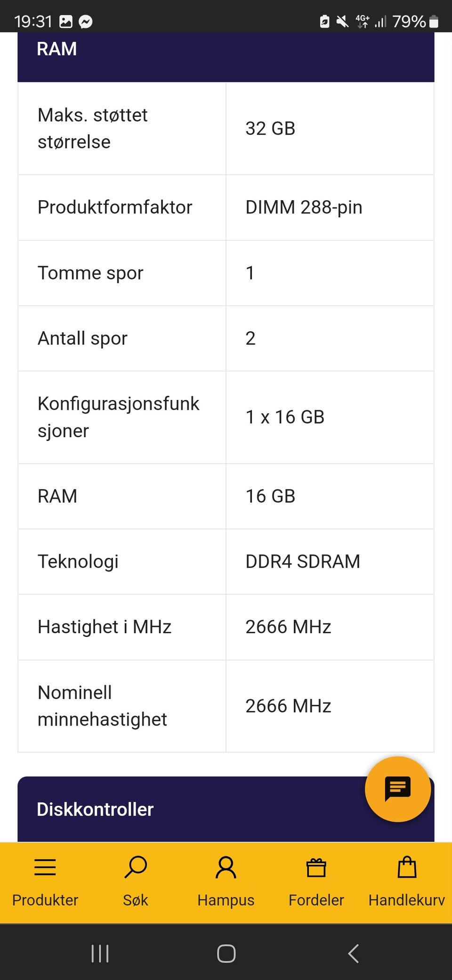Tap the Maks. støttet størrelse row
Viewport: 452px width, 980px height.
[x=226, y=128]
